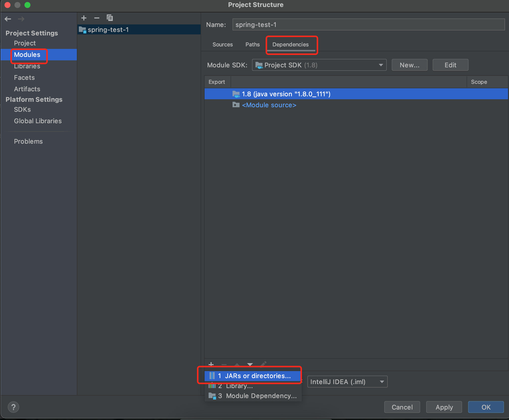Click into the module Name field
The width and height of the screenshot is (509, 420).
368,25
